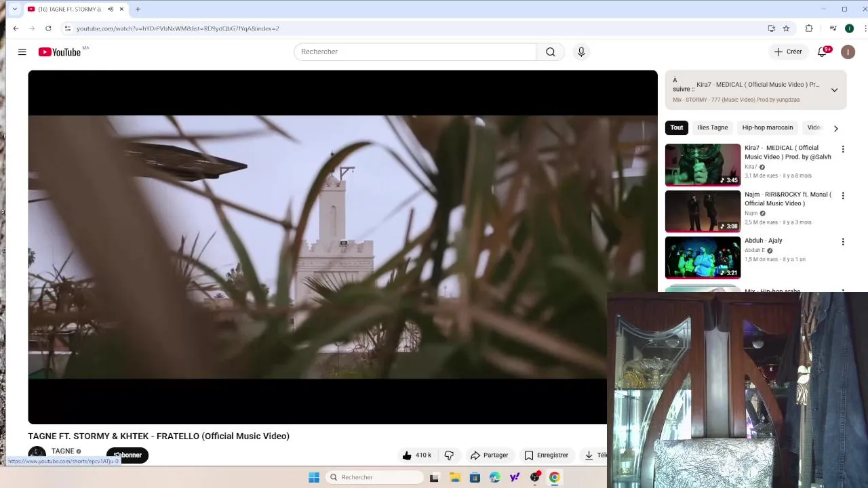Switch to Chrome in the taskbar
This screenshot has width=868, height=488.
tap(555, 477)
